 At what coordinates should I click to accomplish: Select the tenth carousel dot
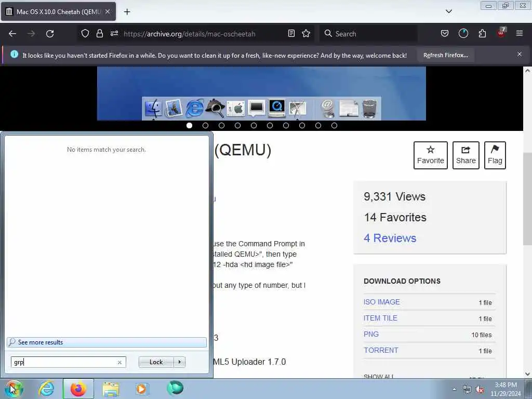[x=334, y=126]
